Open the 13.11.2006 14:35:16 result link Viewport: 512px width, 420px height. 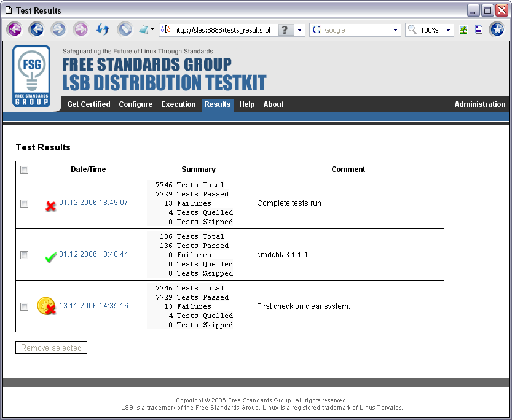[x=93, y=306]
